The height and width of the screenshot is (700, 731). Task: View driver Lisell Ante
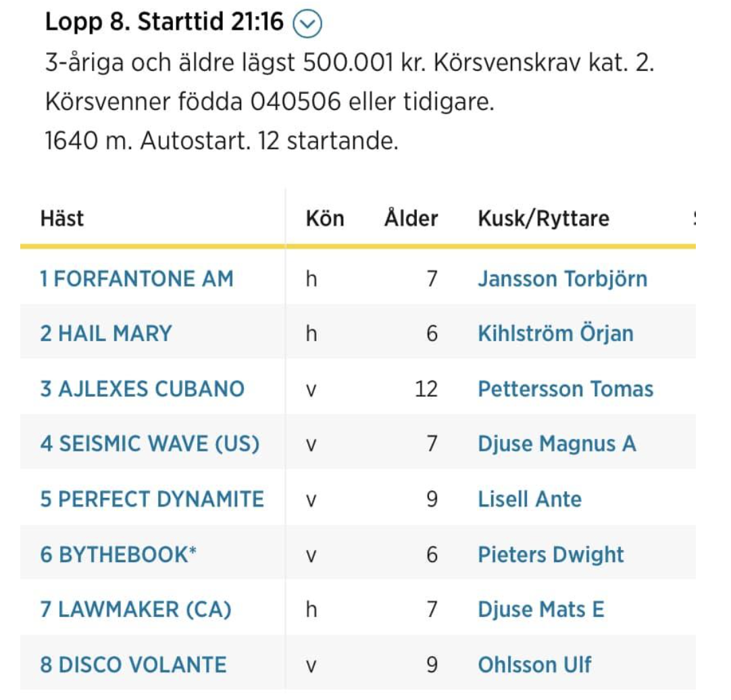click(530, 499)
